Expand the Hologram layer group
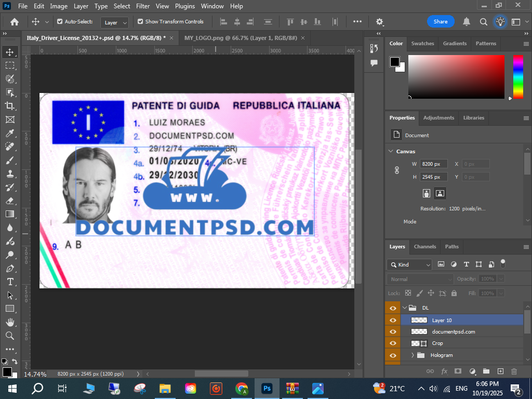Image resolution: width=532 pixels, height=399 pixels. pos(413,355)
